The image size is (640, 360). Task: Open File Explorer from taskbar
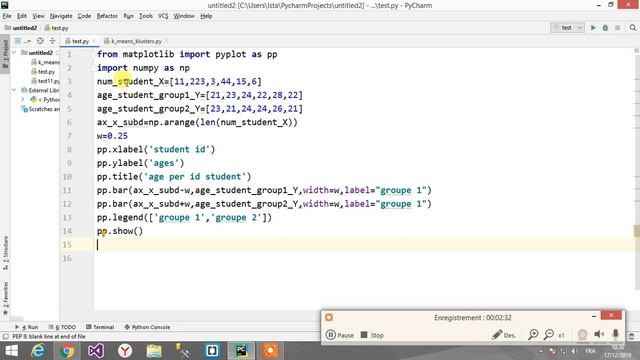pos(154,351)
